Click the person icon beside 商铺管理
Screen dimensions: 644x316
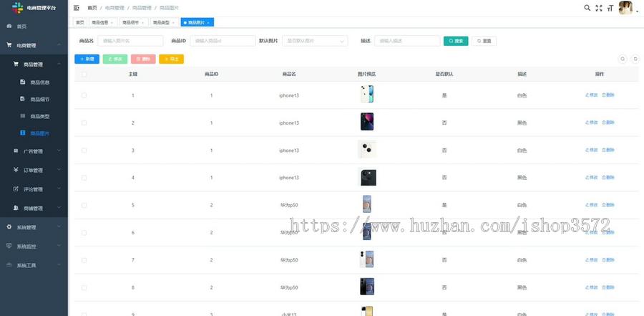[16, 208]
